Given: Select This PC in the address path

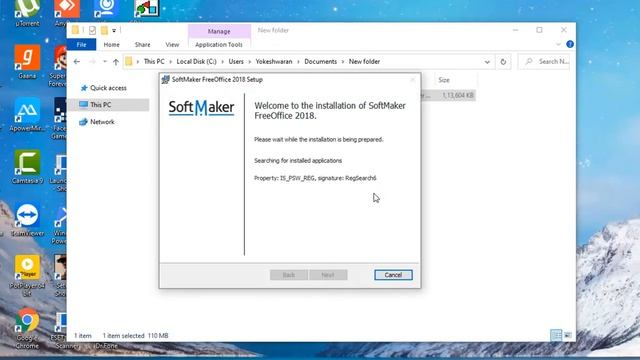Looking at the screenshot, I should [154, 62].
